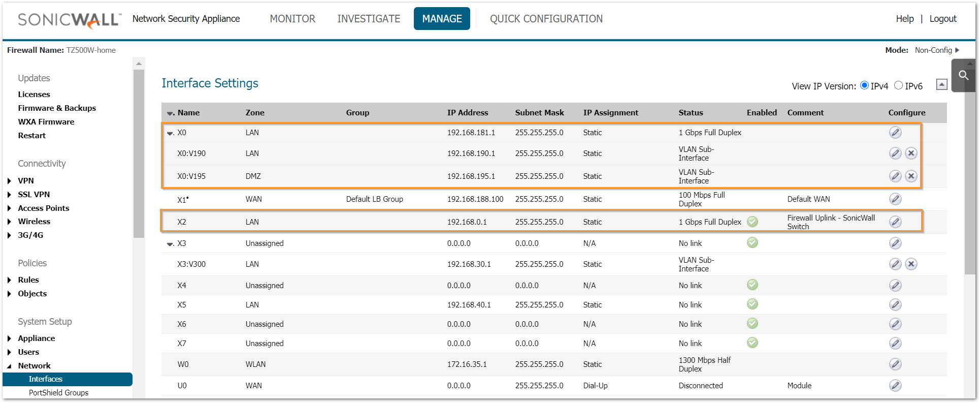Open the search magnifier panel
Image resolution: width=980 pixels, height=403 pixels.
point(963,76)
